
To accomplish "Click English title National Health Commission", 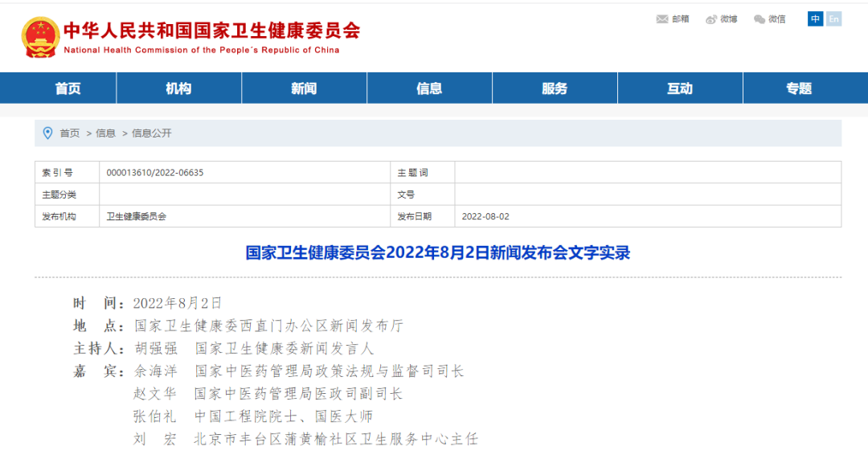I will point(202,50).
